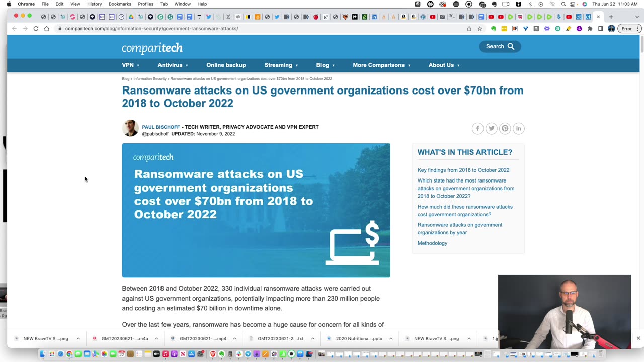This screenshot has width=644, height=362.
Task: Jump to Which state had the most attacks
Action: point(466,189)
